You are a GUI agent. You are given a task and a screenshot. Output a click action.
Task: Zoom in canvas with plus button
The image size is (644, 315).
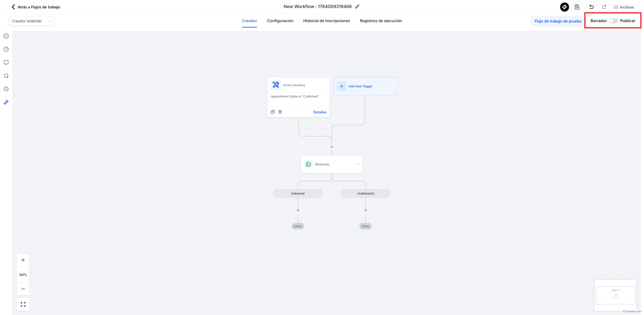point(23,260)
